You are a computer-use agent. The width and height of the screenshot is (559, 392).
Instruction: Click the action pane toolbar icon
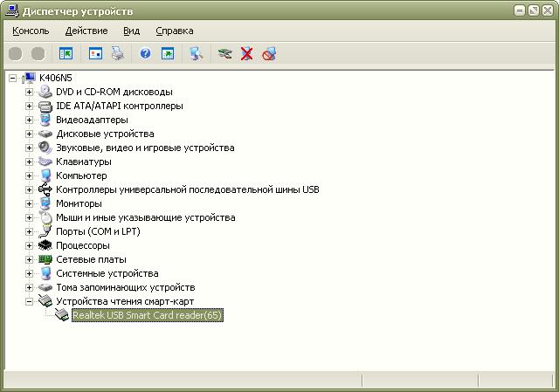click(x=168, y=54)
